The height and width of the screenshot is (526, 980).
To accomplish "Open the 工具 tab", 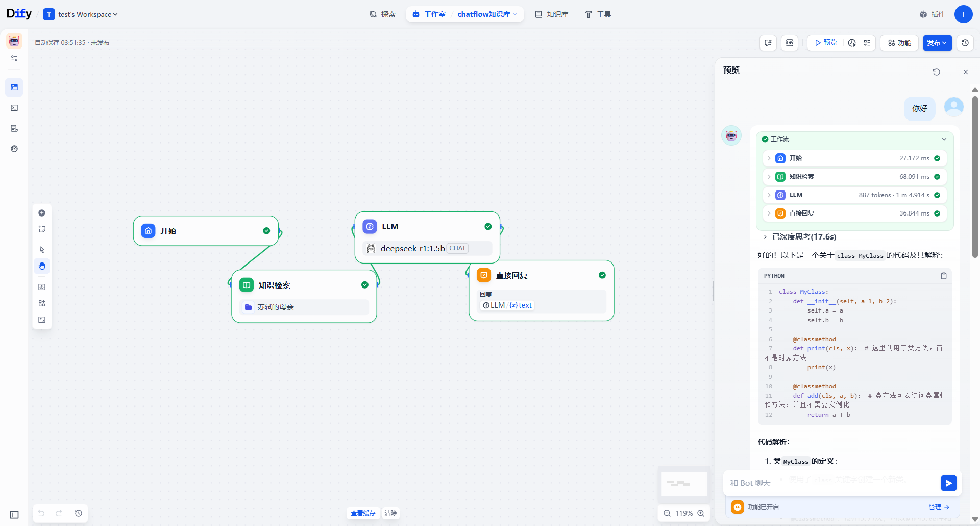I will (598, 14).
